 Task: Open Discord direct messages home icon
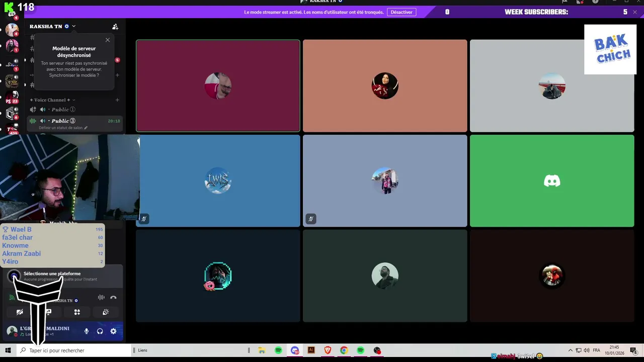point(12,14)
